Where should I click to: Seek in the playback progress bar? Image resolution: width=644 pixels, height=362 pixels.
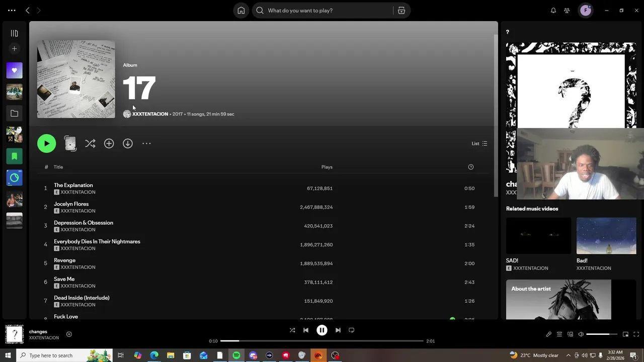tap(322, 341)
